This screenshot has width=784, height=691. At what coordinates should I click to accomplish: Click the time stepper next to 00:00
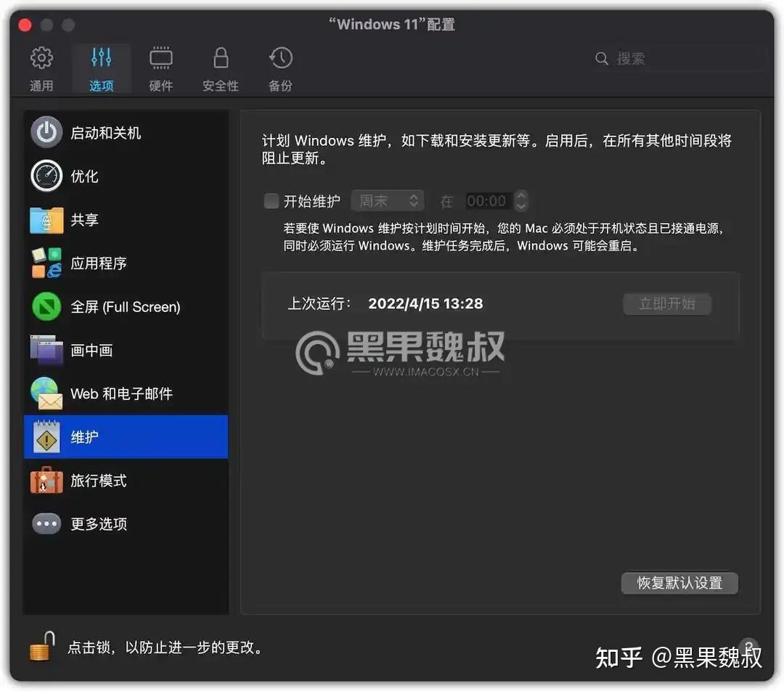tap(521, 200)
